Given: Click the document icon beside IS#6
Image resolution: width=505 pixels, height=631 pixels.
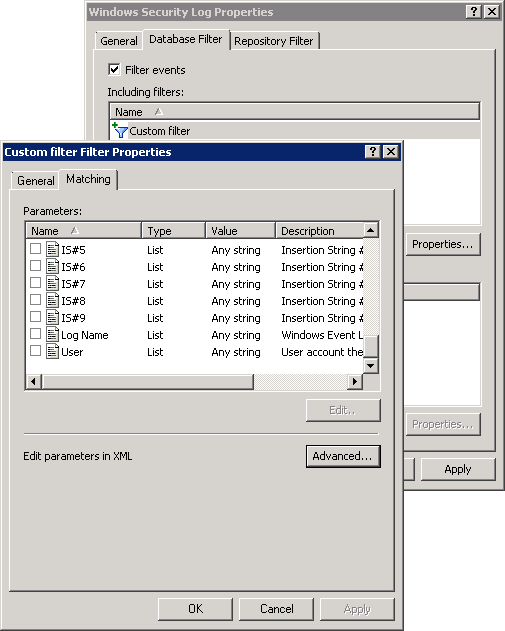Looking at the screenshot, I should pyautogui.click(x=52, y=266).
